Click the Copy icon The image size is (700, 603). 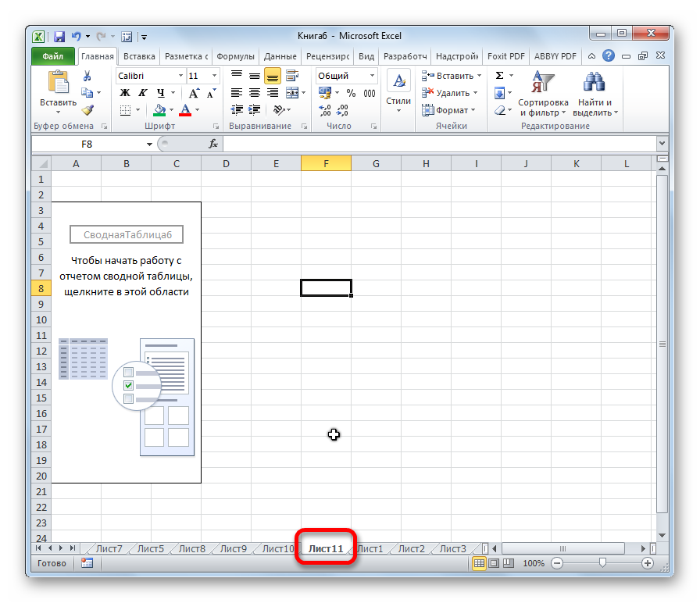pos(87,93)
